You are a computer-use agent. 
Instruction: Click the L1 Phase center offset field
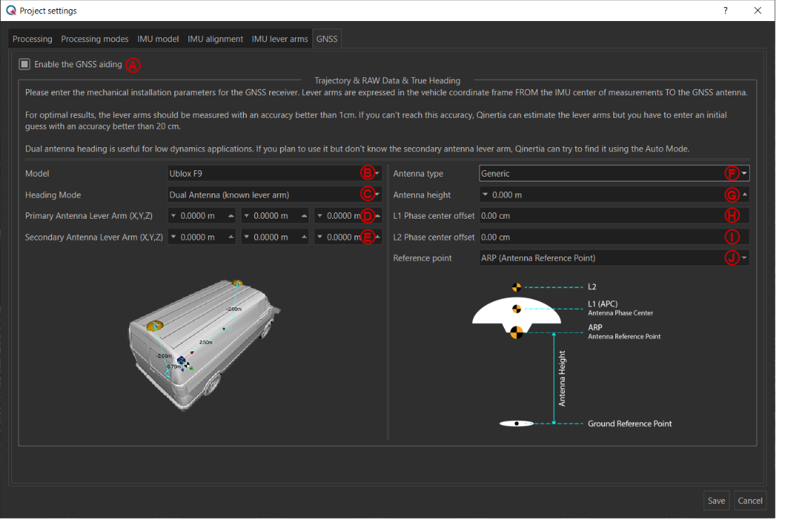(x=614, y=216)
